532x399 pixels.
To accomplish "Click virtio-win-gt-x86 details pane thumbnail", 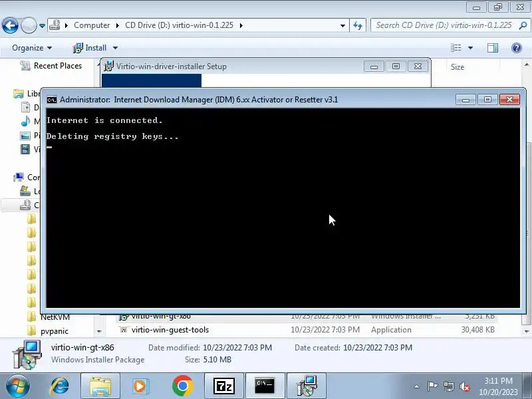I will click(x=27, y=354).
